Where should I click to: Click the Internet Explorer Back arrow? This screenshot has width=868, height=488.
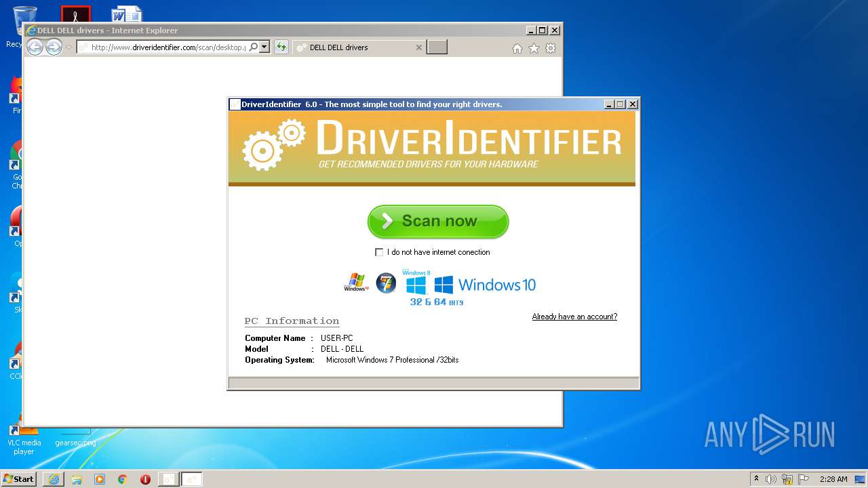click(35, 47)
